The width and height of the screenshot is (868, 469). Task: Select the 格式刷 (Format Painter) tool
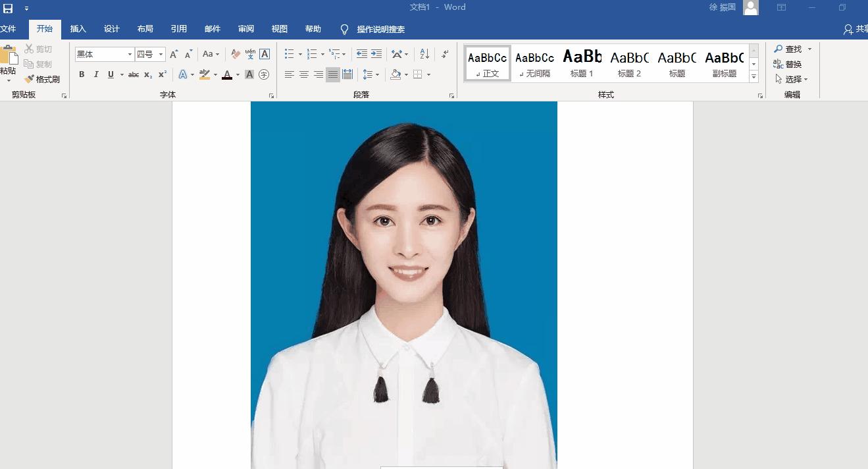[43, 79]
